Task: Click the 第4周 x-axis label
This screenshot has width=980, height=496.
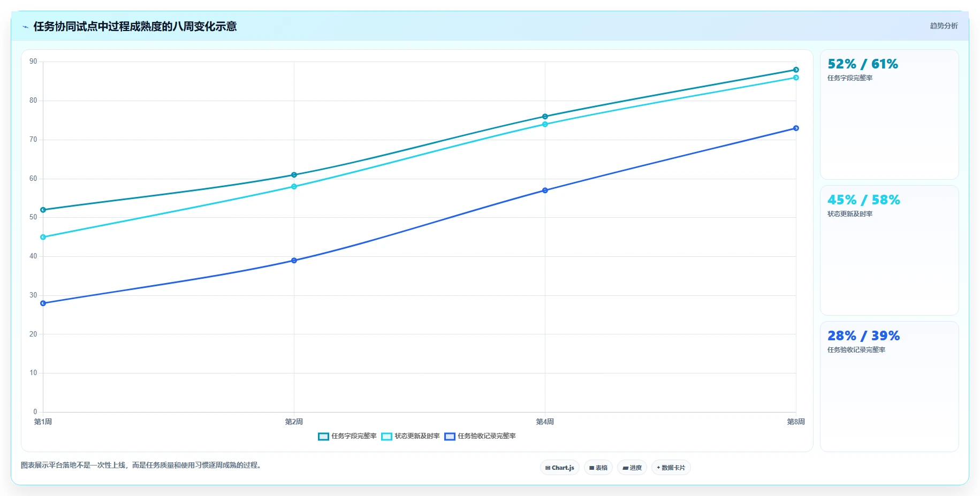Action: (545, 422)
